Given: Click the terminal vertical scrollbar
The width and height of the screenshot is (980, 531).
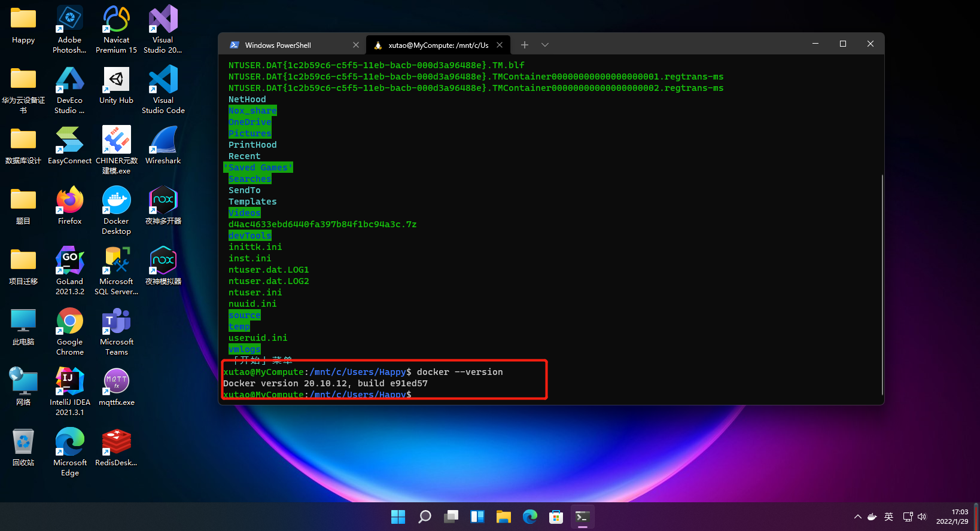Looking at the screenshot, I should (882, 284).
